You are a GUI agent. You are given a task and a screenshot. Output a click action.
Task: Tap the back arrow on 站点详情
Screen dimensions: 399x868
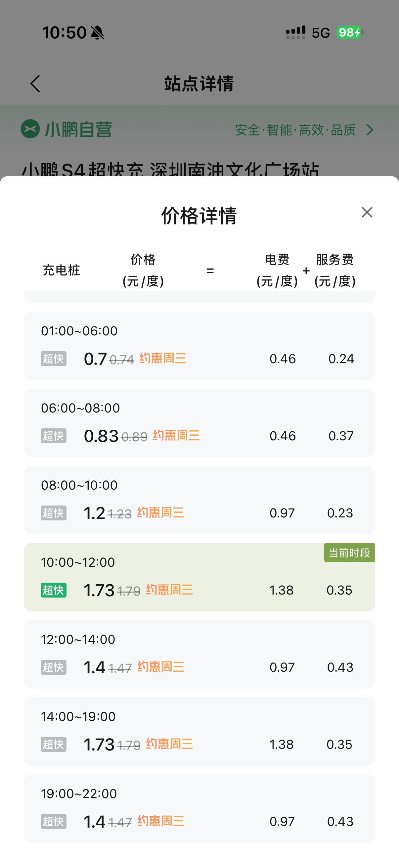pyautogui.click(x=35, y=83)
